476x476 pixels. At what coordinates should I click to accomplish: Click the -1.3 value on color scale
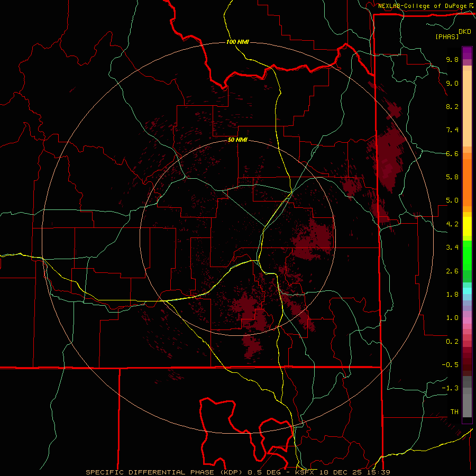[450, 388]
